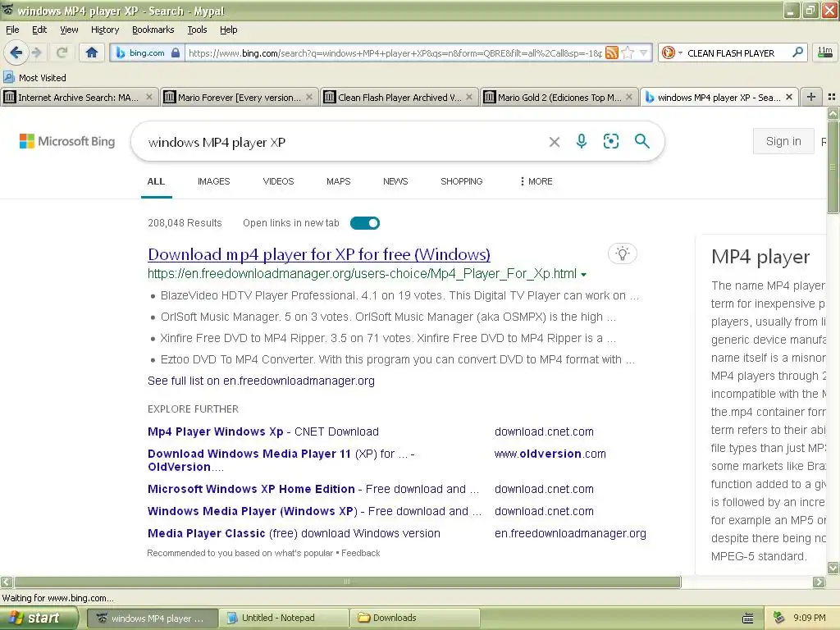Image resolution: width=840 pixels, height=630 pixels.
Task: Close the Mario Gold 2 tab
Action: pyautogui.click(x=629, y=97)
